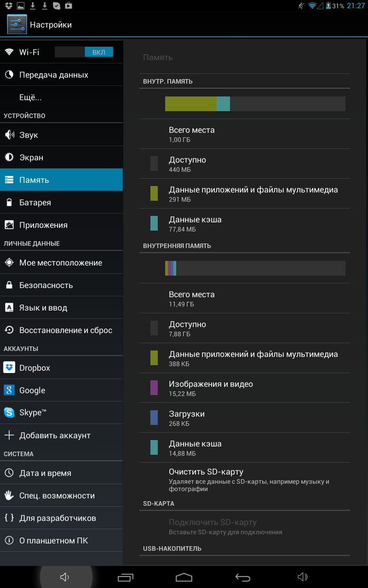Tap the volume up navigation button

click(303, 577)
